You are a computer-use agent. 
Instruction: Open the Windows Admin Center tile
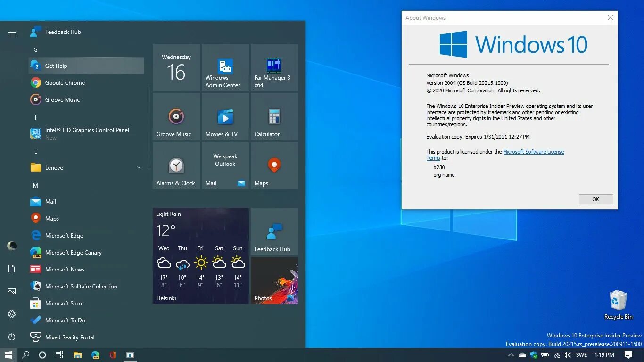click(225, 67)
